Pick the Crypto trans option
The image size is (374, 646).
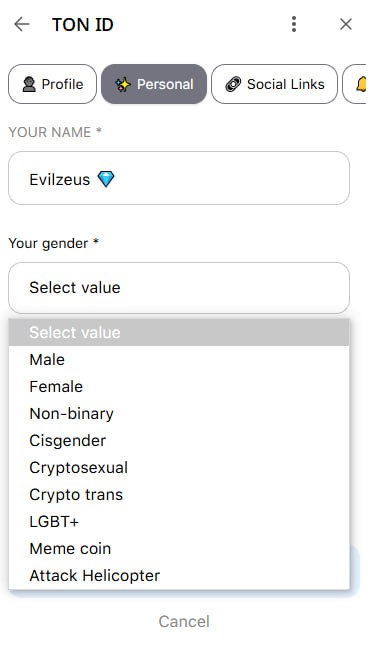tap(179, 494)
